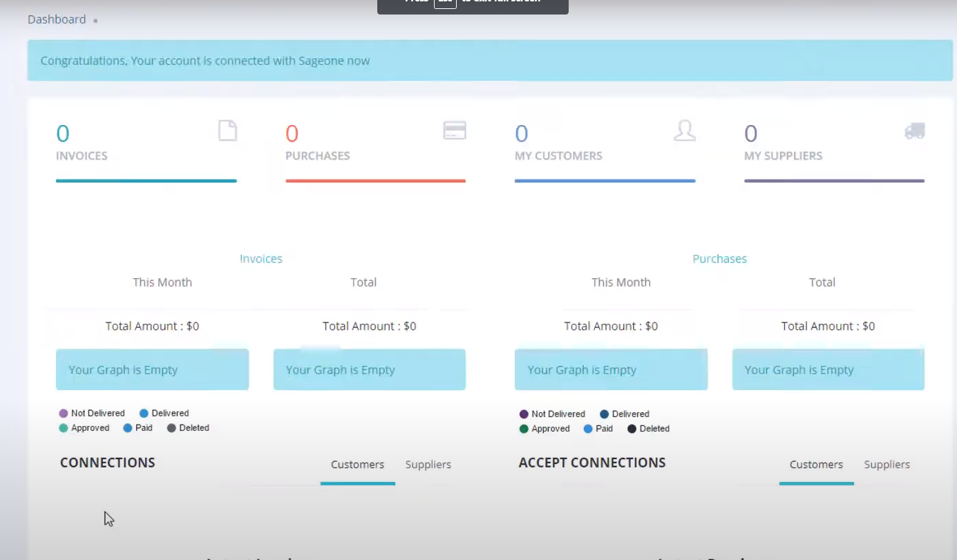Toggle Delivered legend in Invoices chart
The height and width of the screenshot is (560, 957).
[x=164, y=414]
